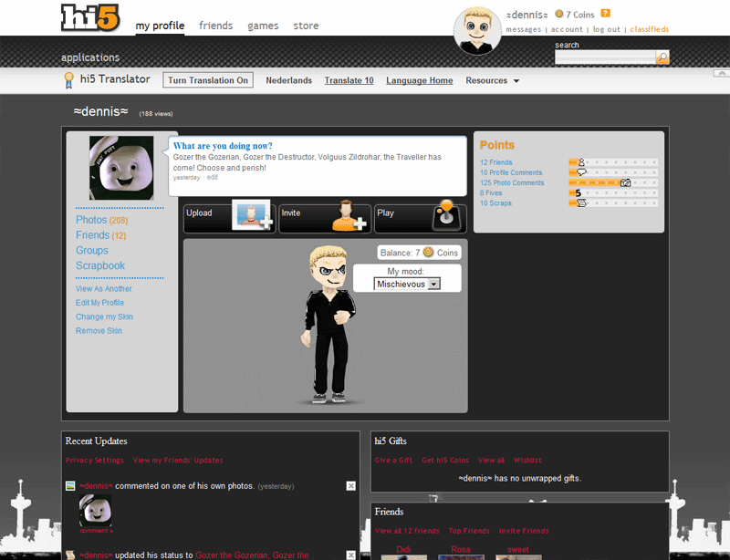The image size is (730, 560).
Task: Open Privacy Settings in Recent Updates
Action: tap(95, 461)
